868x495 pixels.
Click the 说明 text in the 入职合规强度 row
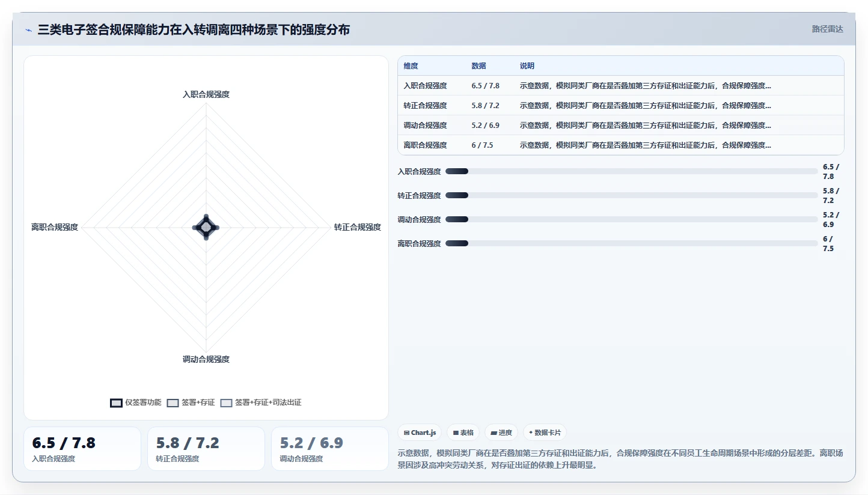pyautogui.click(x=646, y=86)
